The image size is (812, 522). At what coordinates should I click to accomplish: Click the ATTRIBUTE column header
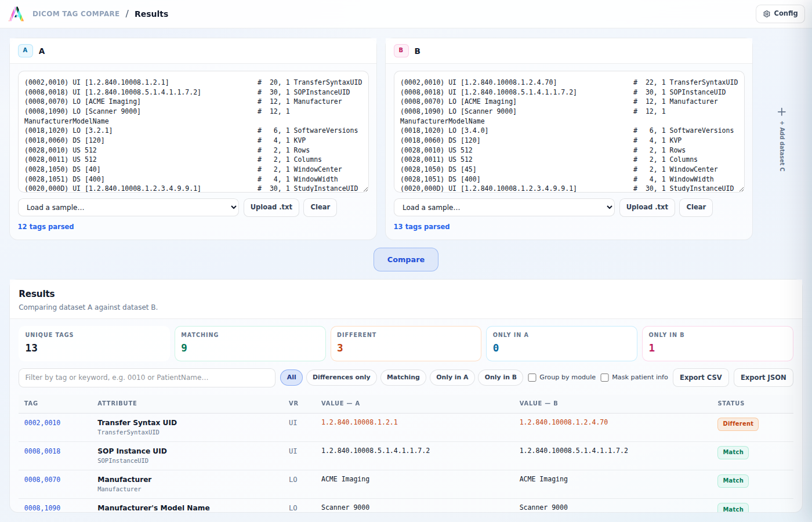(x=117, y=403)
